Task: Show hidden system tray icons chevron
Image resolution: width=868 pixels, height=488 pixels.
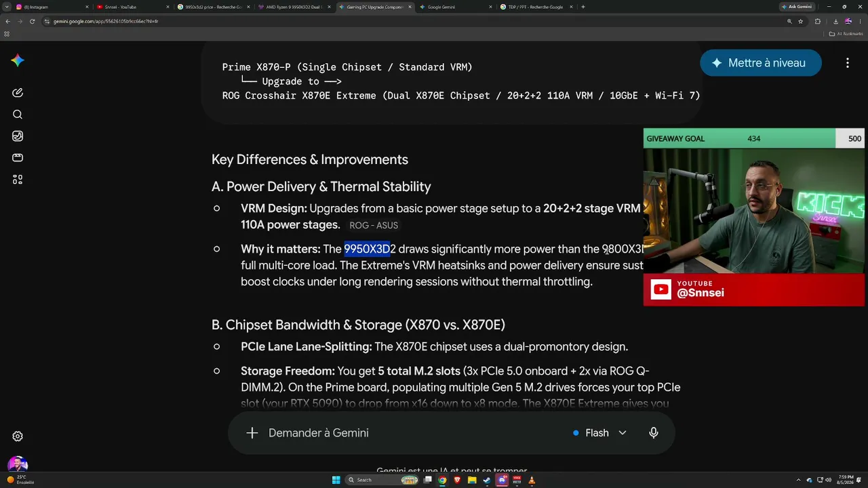Action: pyautogui.click(x=799, y=480)
